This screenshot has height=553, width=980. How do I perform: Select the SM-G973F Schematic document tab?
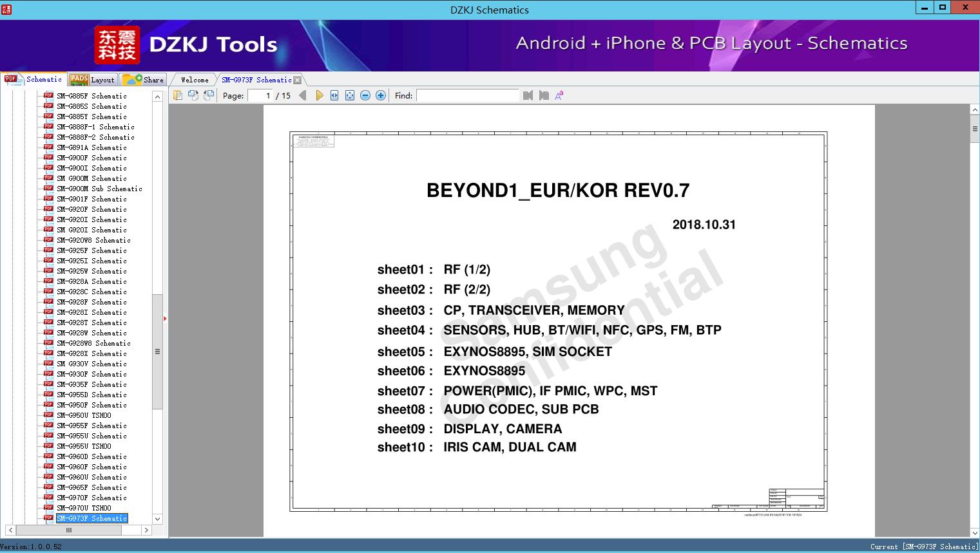point(256,80)
